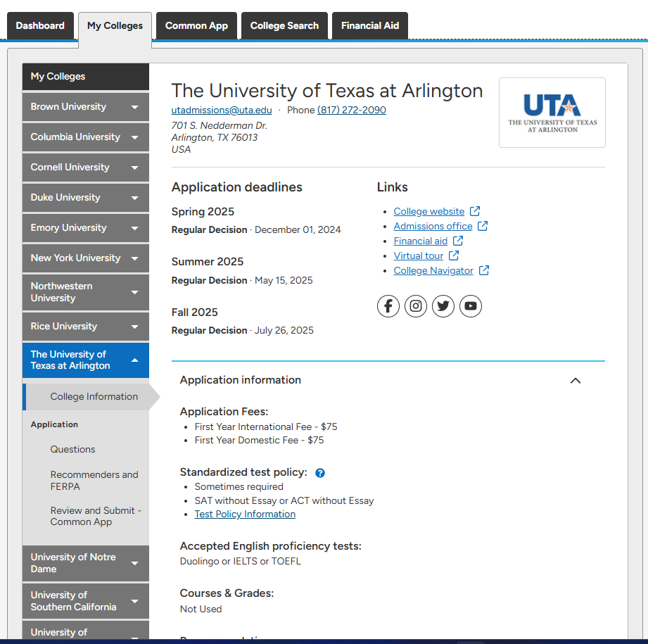Click the utadmissions@uta.edu email link
Viewport: 648px width, 644px height.
click(x=222, y=110)
